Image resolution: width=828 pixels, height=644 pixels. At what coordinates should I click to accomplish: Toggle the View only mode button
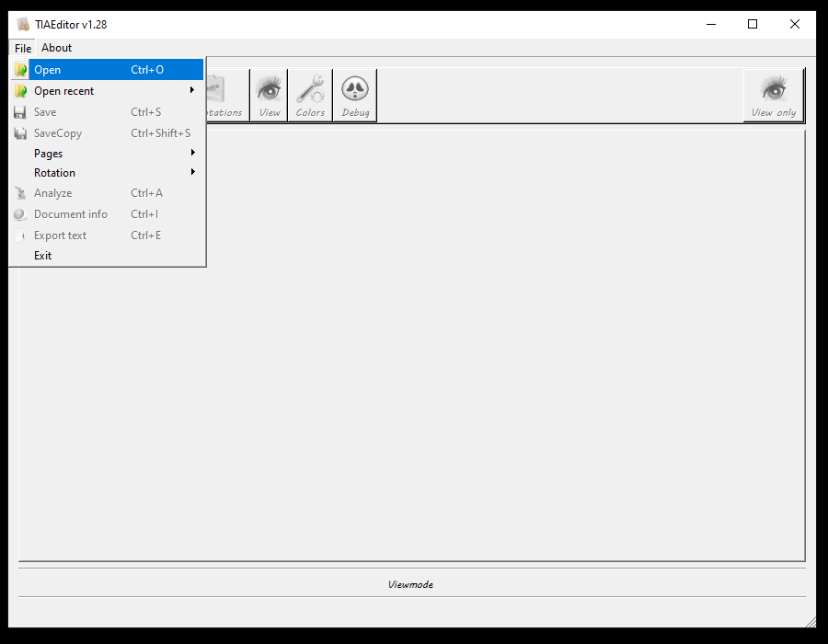point(774,95)
